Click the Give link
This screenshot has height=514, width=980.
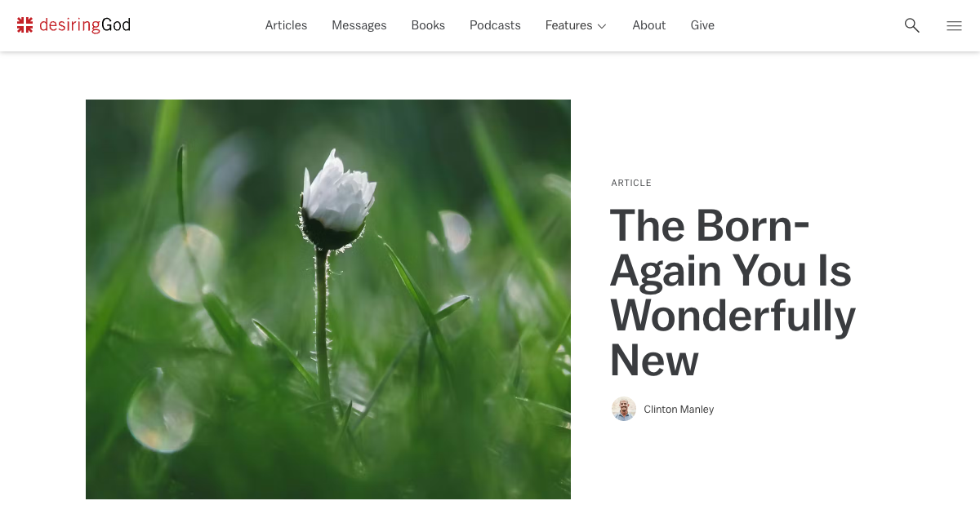702,25
